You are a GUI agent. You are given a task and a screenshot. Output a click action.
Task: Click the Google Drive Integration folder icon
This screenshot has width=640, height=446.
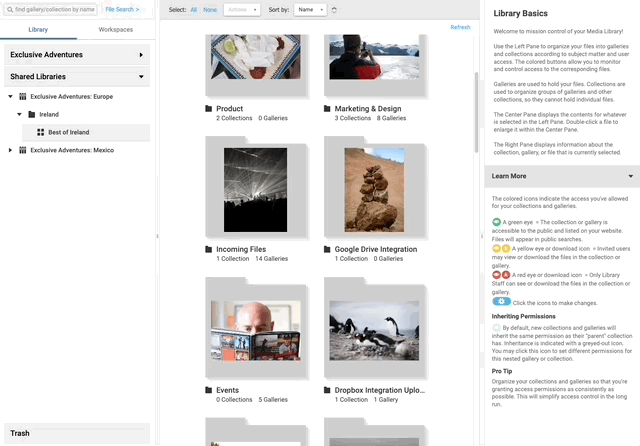pyautogui.click(x=327, y=249)
